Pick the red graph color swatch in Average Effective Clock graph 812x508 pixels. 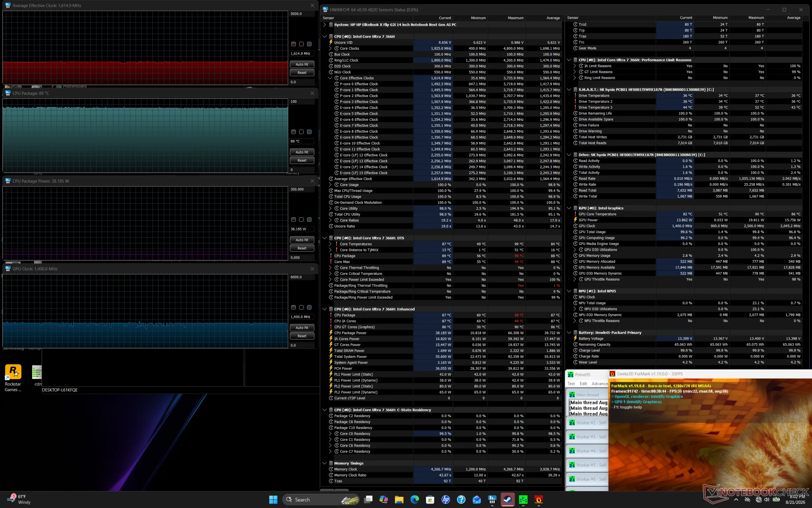tap(294, 44)
